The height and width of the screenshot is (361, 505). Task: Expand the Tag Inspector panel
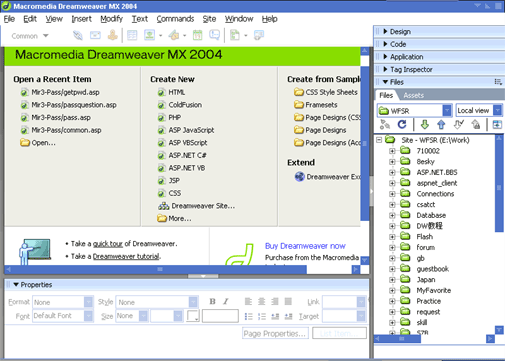click(385, 69)
